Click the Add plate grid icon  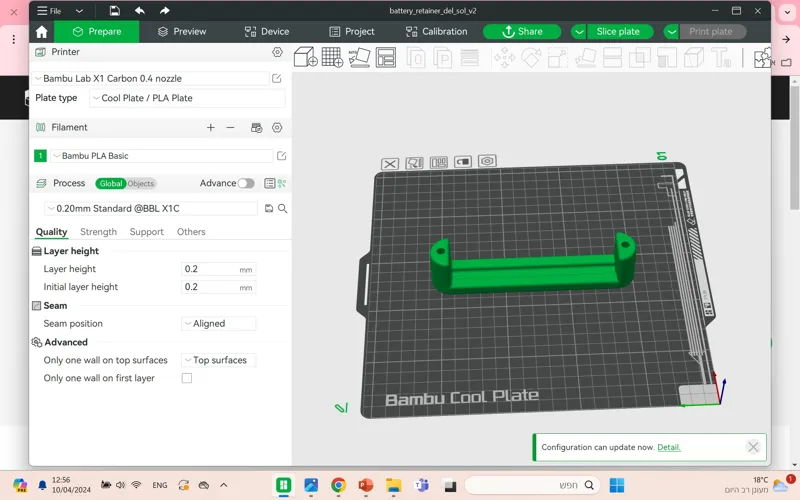[x=332, y=57]
